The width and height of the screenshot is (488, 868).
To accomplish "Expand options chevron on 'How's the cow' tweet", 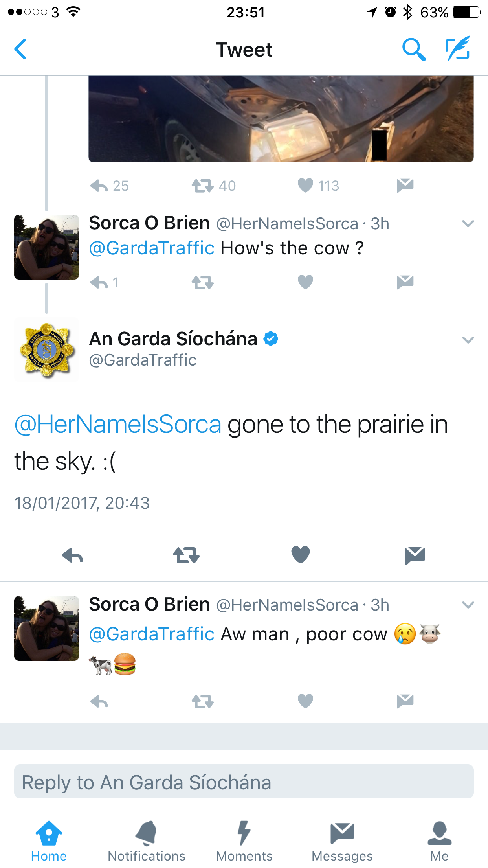I will tap(468, 224).
